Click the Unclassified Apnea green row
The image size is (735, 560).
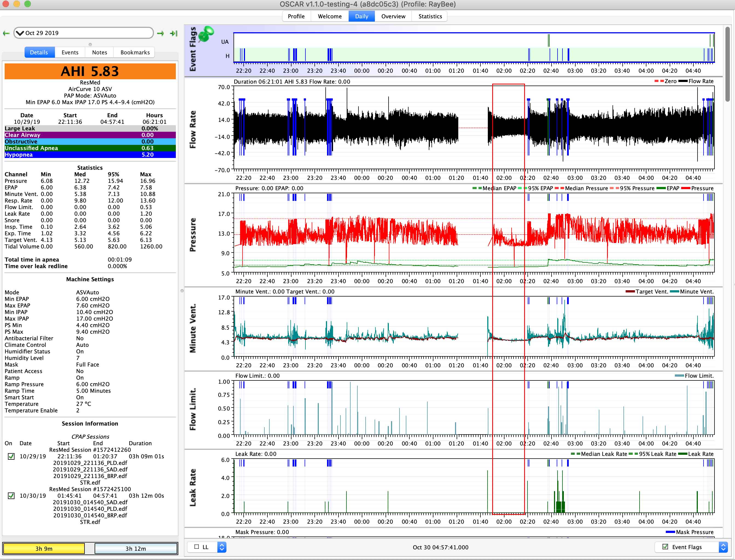point(90,148)
